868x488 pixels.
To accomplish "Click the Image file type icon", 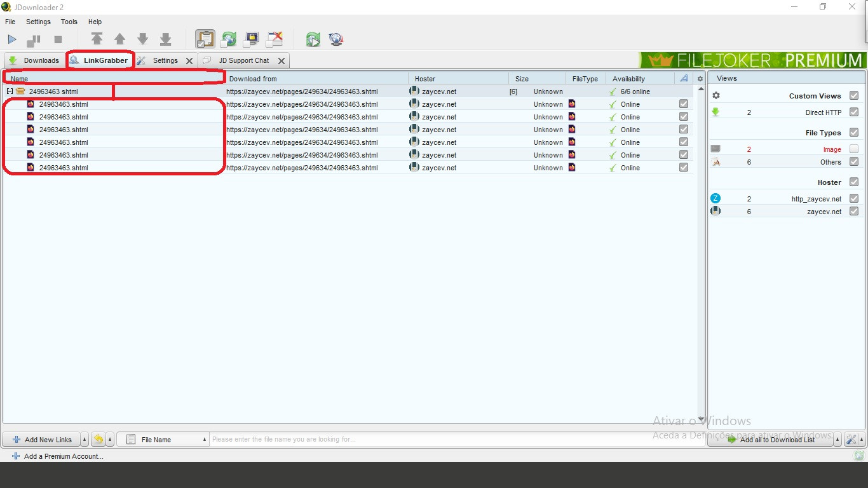I will pyautogui.click(x=715, y=149).
